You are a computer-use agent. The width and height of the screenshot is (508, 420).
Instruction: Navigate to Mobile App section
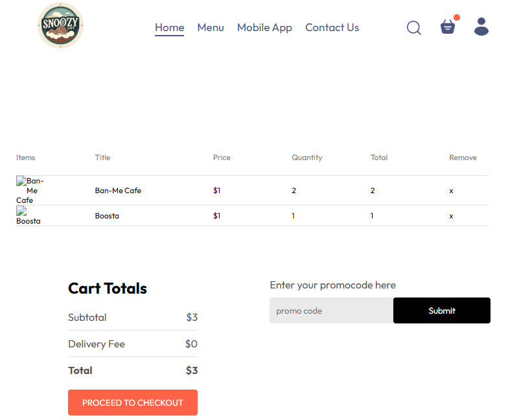point(264,27)
